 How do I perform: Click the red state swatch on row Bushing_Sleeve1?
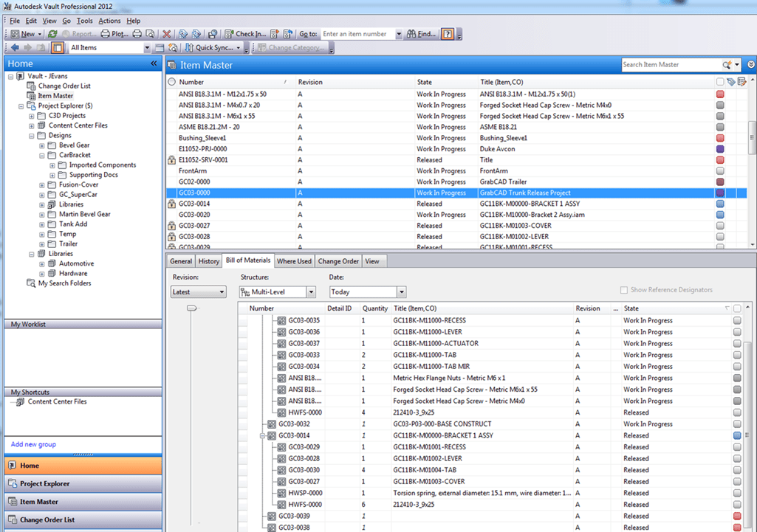tap(720, 138)
